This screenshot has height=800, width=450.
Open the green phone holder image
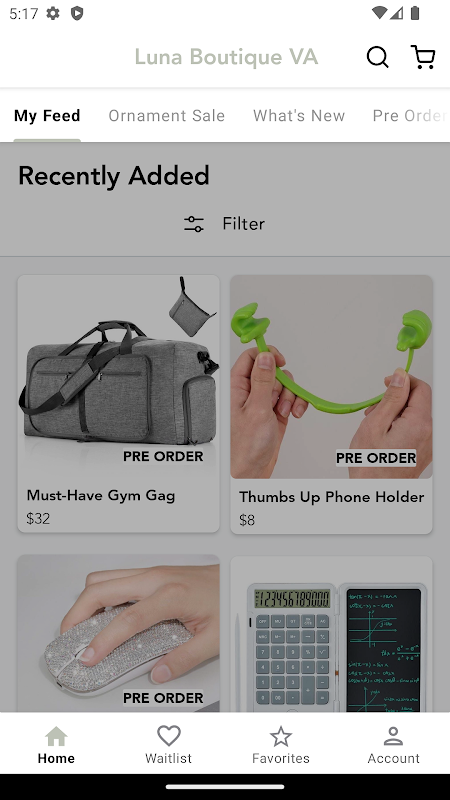pos(332,377)
